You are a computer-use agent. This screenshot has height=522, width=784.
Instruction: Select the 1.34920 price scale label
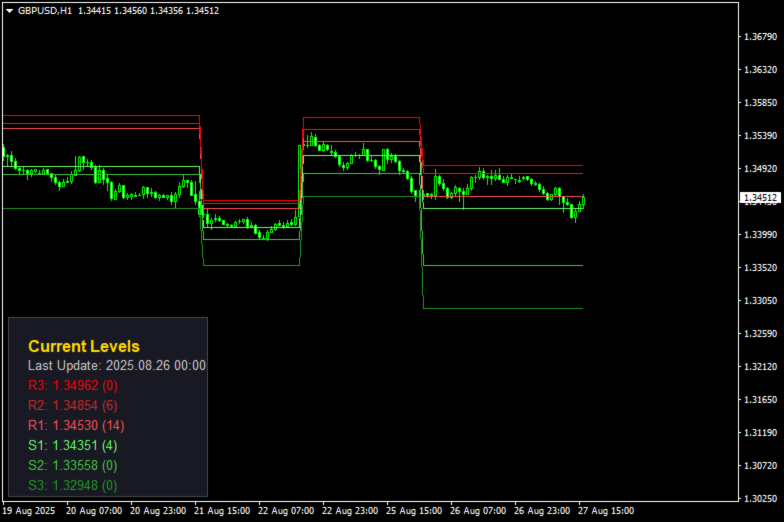(x=760, y=168)
